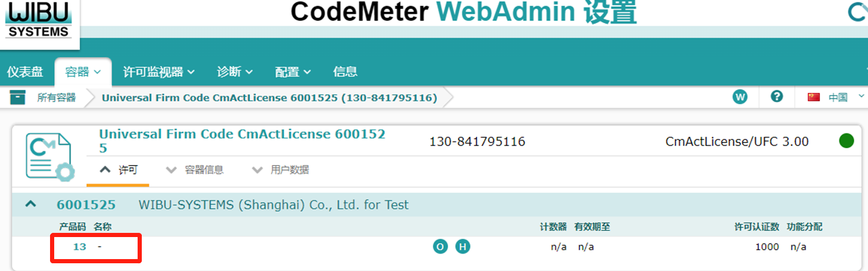
Task: Open the 仪表盘 dashboard menu item
Action: (25, 72)
